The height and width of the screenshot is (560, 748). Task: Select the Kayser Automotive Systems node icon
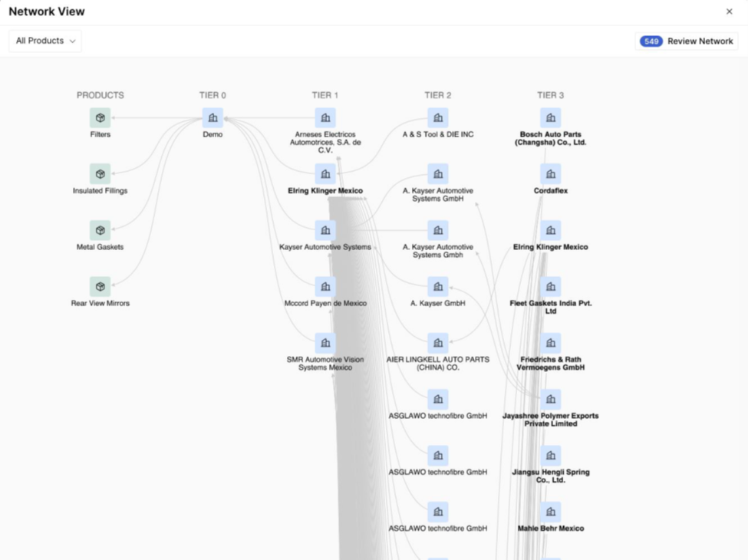pos(325,230)
